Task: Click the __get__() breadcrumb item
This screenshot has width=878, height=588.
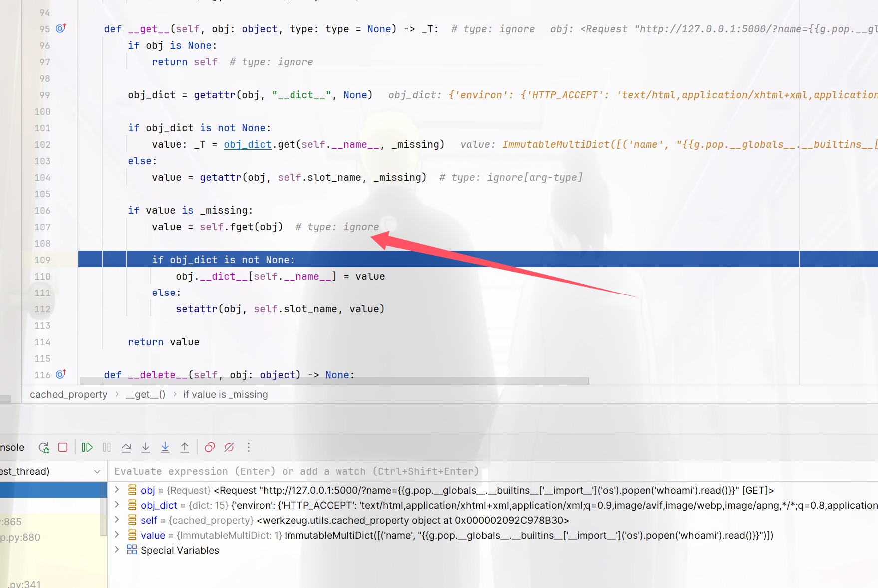Action: pyautogui.click(x=145, y=394)
